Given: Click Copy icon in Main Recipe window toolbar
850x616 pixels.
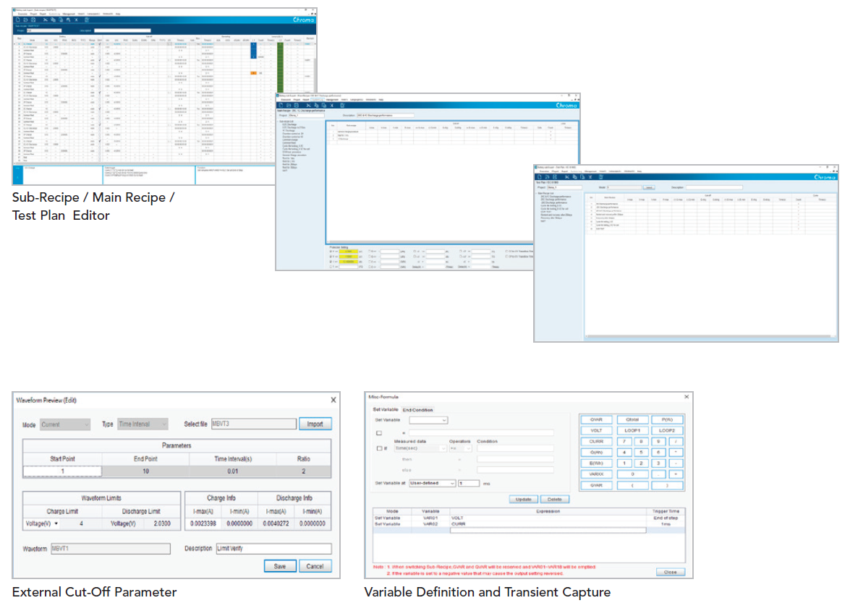Looking at the screenshot, I should (x=316, y=105).
